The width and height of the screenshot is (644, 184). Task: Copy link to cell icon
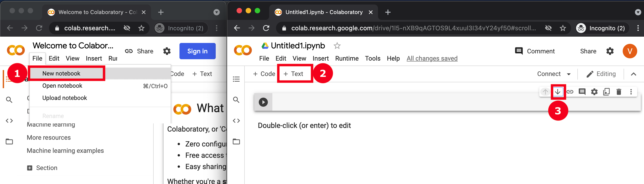570,92
